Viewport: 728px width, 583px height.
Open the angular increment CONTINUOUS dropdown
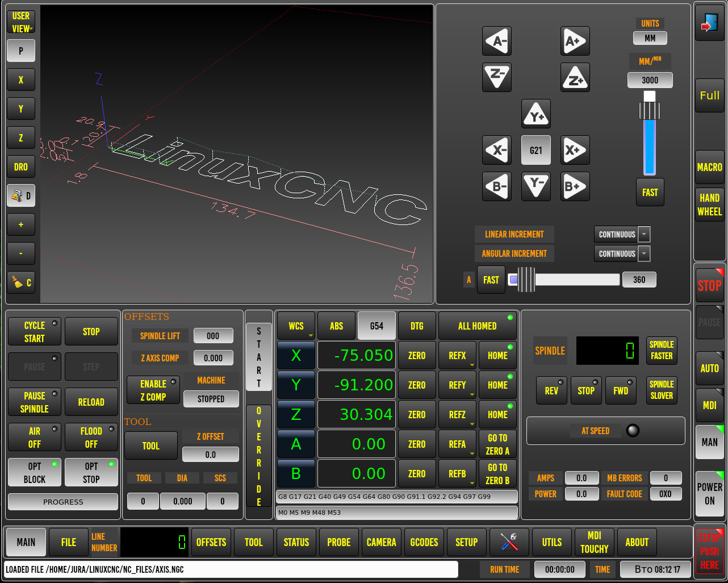[622, 253]
